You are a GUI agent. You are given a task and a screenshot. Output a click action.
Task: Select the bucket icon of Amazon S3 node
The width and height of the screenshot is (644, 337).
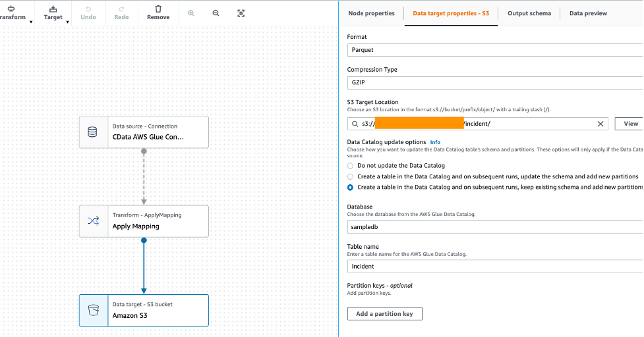[x=93, y=311]
